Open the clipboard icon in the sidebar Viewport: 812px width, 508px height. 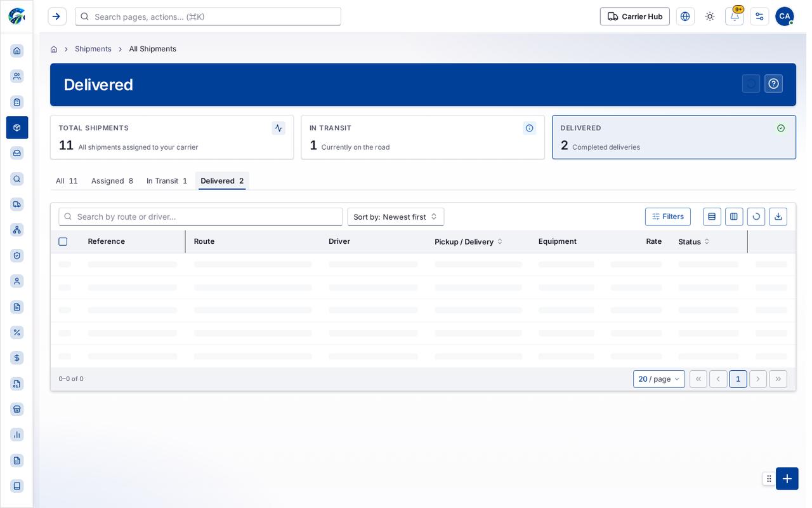pyautogui.click(x=17, y=102)
